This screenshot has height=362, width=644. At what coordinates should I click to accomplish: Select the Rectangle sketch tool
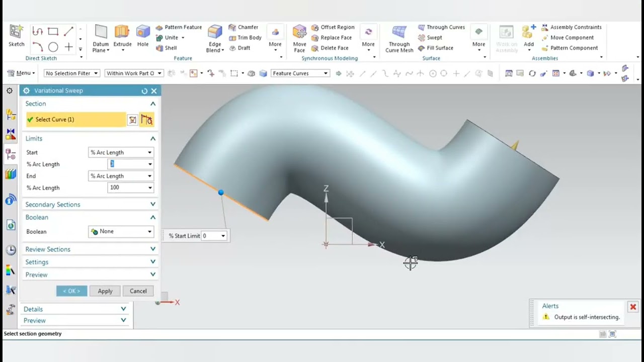tap(53, 32)
